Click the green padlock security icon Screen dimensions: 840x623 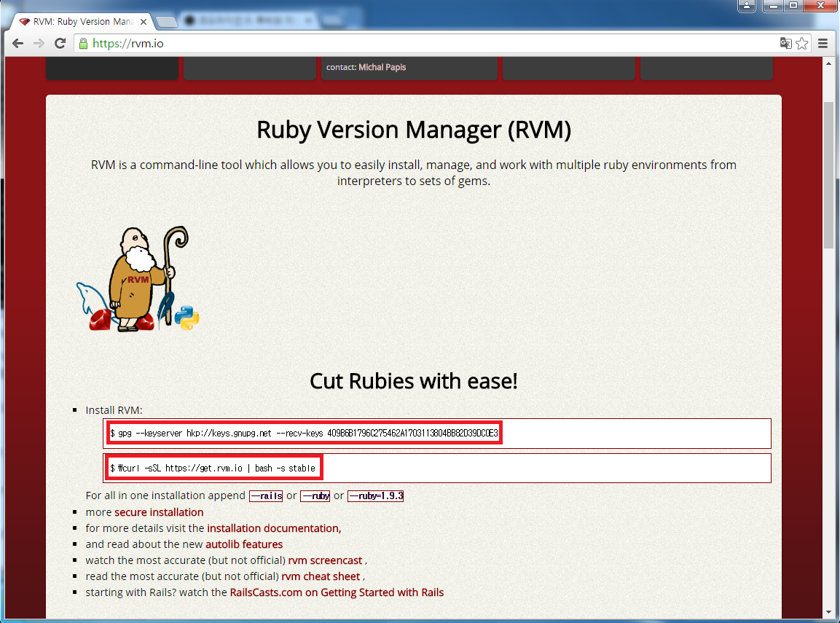[83, 44]
